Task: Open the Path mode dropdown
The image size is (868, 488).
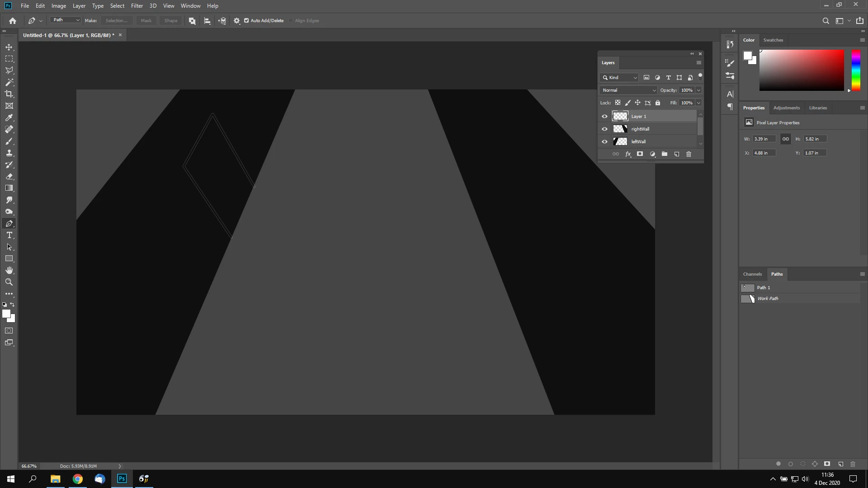Action: click(x=66, y=20)
